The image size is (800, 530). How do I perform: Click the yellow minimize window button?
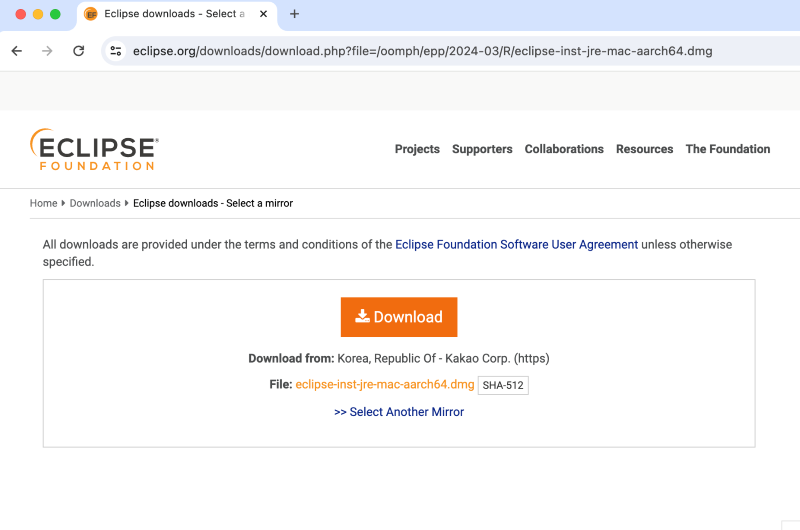pos(38,14)
